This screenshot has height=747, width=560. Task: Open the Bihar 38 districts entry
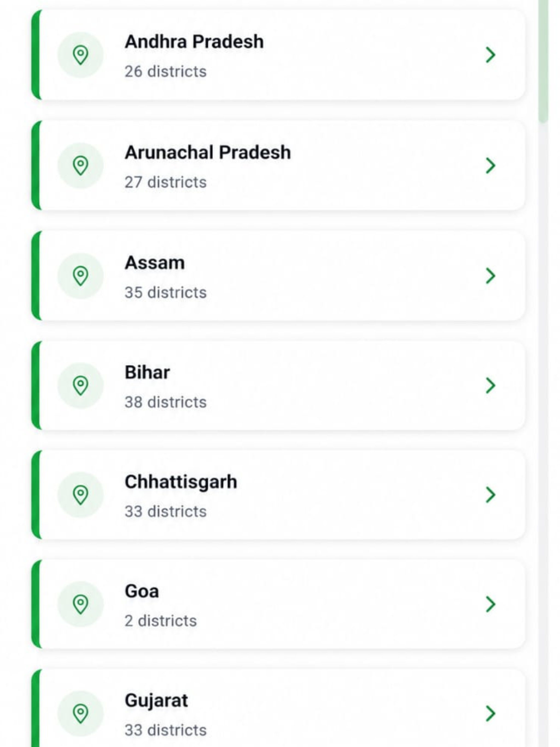coord(165,402)
